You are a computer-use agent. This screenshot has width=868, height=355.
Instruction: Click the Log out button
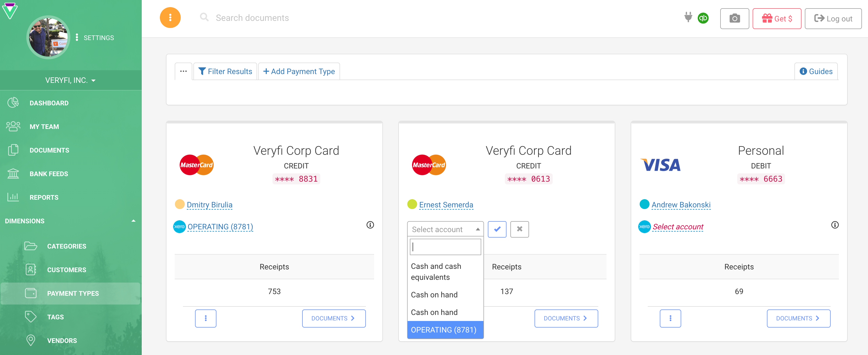pyautogui.click(x=833, y=18)
